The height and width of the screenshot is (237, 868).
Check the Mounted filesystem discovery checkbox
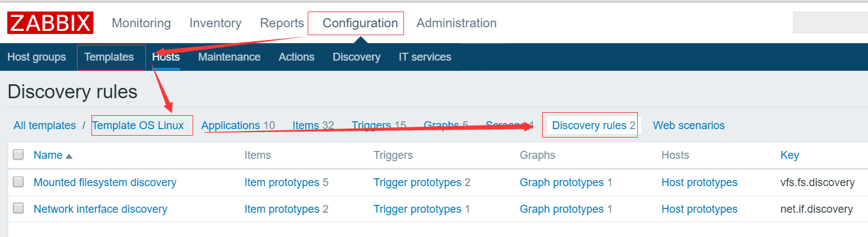tap(18, 181)
